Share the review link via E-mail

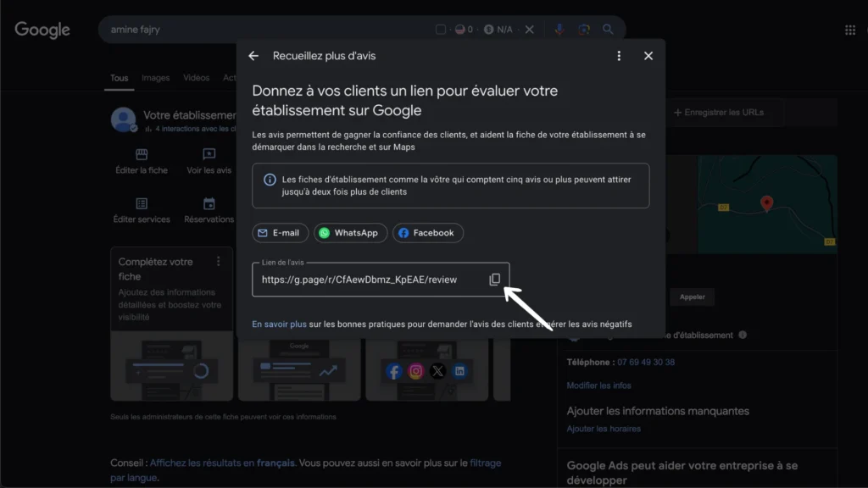pos(280,233)
